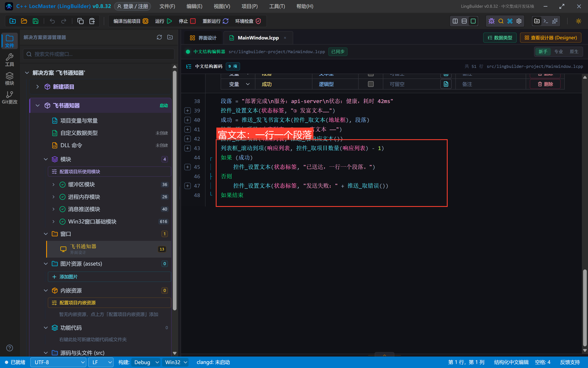Click the 数据类型 button
The image size is (588, 368).
(x=500, y=38)
